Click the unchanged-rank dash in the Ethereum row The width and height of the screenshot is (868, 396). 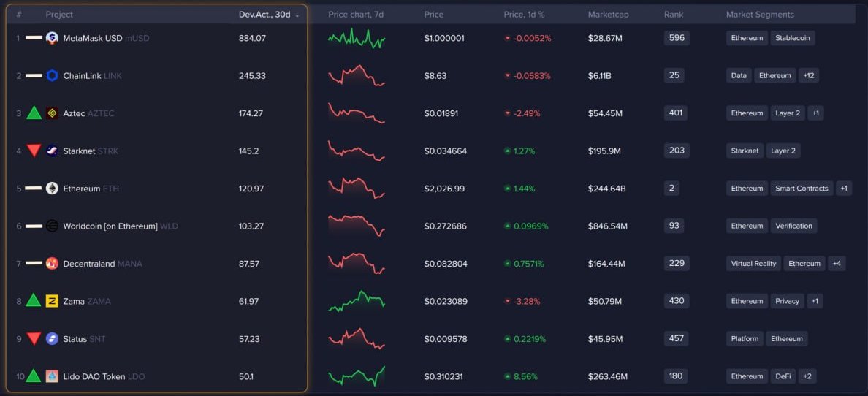coord(34,189)
